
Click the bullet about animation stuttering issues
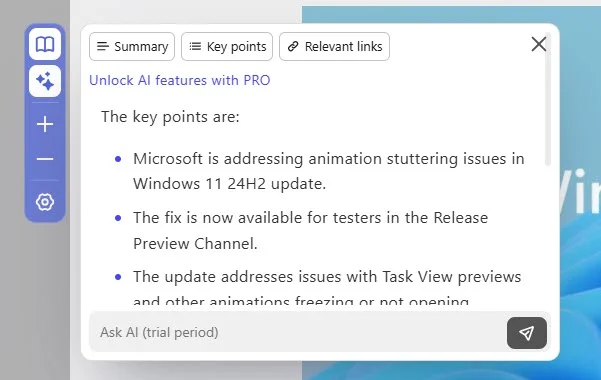[x=328, y=171]
